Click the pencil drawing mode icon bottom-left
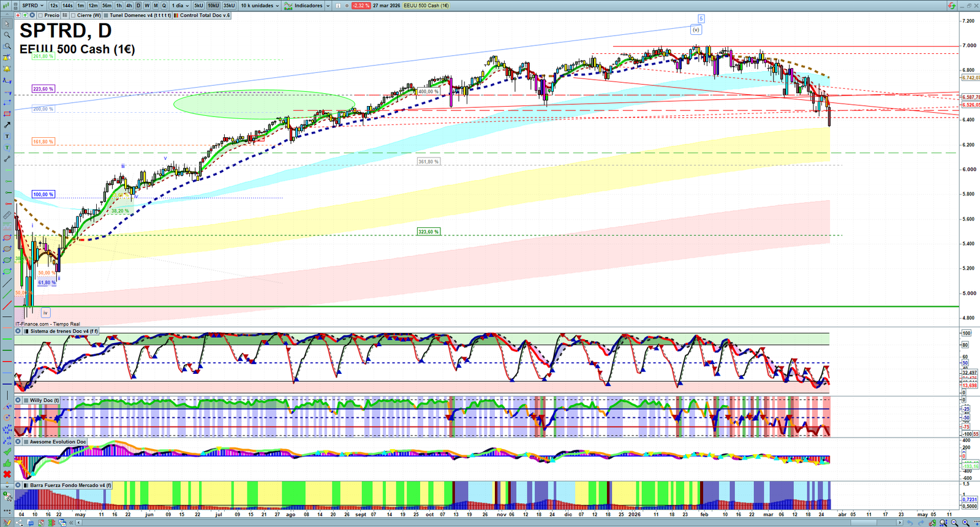 click(x=7, y=523)
